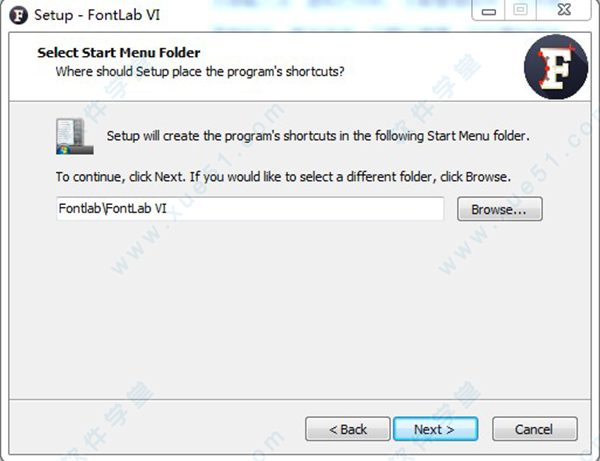
Task: Click the Windows flag on the Start Menu icon
Action: pyautogui.click(x=63, y=150)
